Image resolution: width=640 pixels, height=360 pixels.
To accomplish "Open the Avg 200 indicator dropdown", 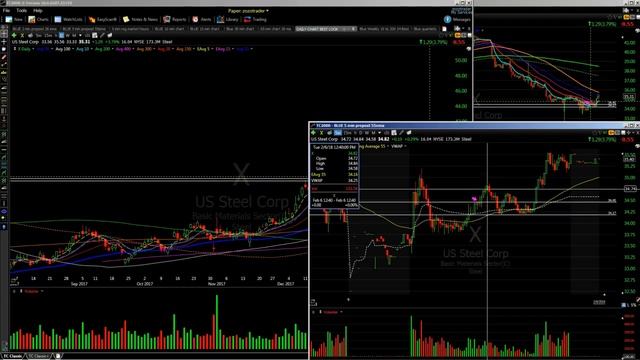I will tap(104, 49).
